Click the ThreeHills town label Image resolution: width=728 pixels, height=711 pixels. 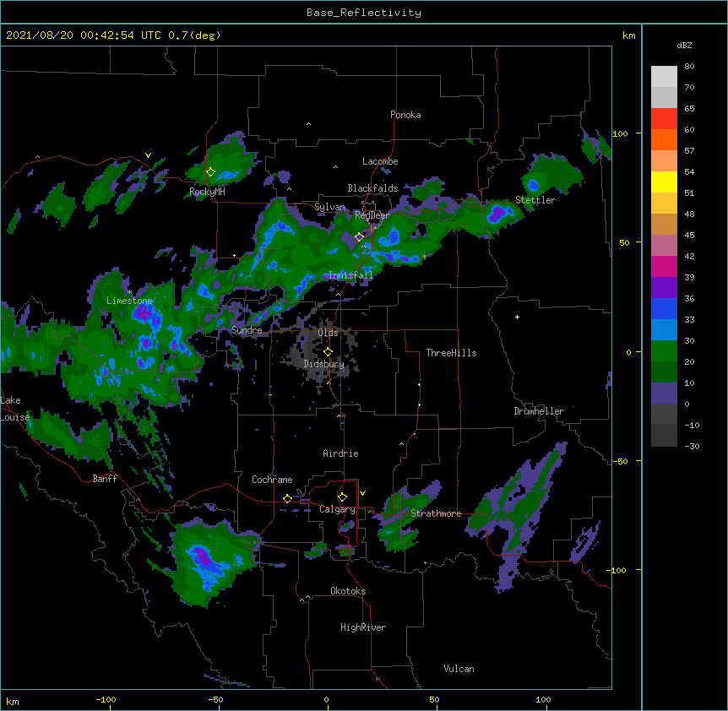tap(451, 353)
